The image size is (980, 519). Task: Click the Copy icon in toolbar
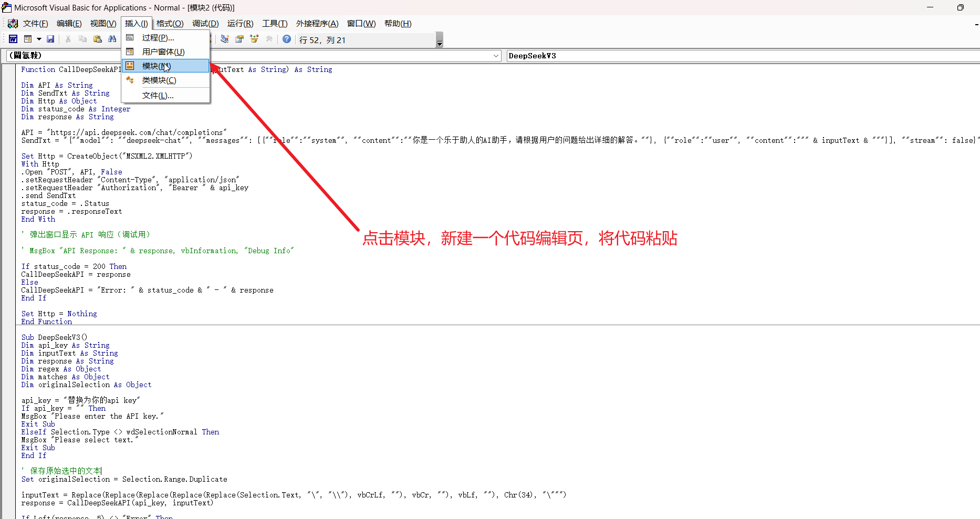(x=82, y=39)
